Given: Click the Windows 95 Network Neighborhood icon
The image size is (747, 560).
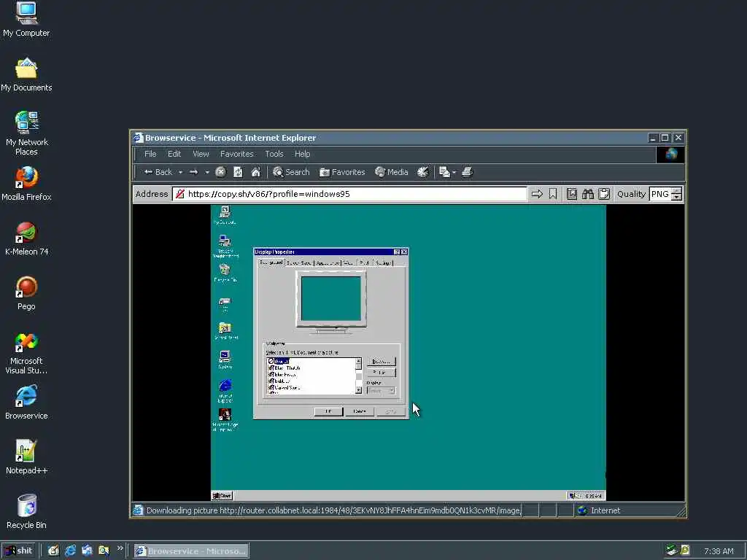Looking at the screenshot, I should pyautogui.click(x=225, y=246).
